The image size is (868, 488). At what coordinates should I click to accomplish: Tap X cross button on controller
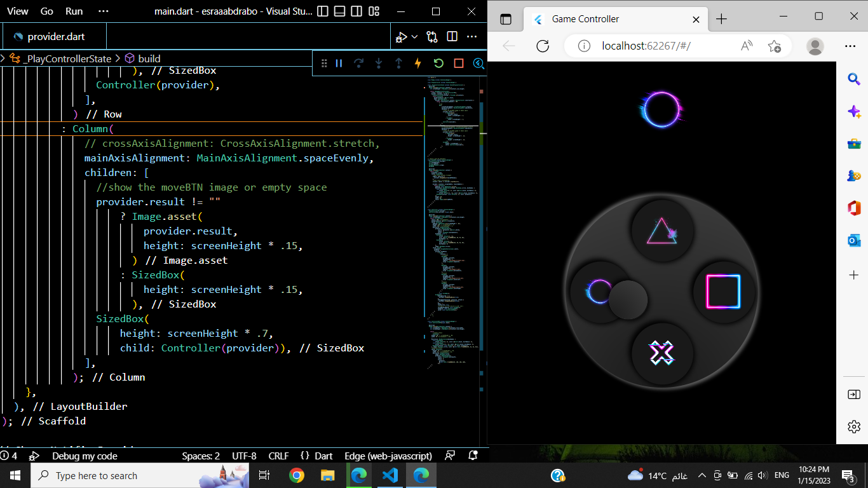pos(661,353)
